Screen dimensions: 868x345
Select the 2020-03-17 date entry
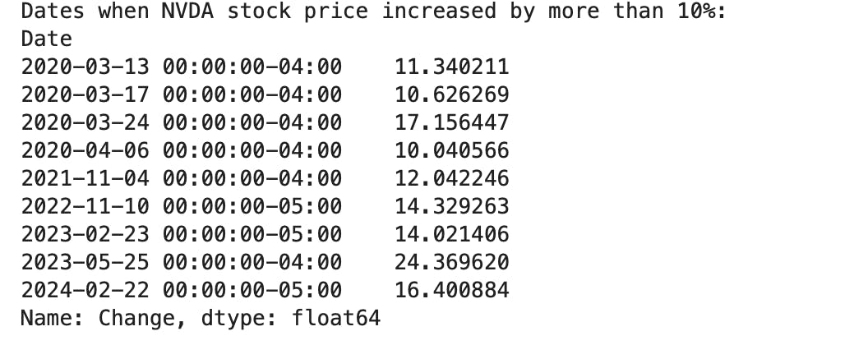pyautogui.click(x=182, y=94)
